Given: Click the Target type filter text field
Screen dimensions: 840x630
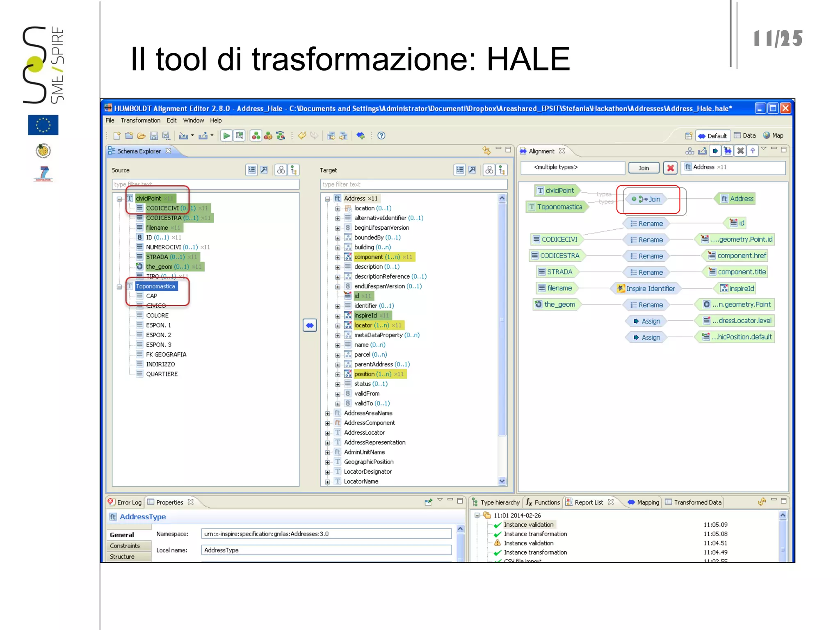Looking at the screenshot, I should 413,185.
